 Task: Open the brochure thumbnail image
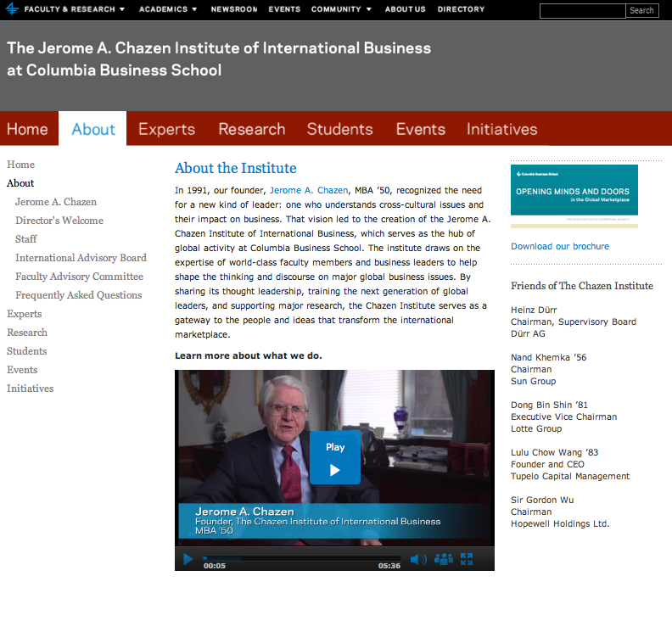pos(574,196)
